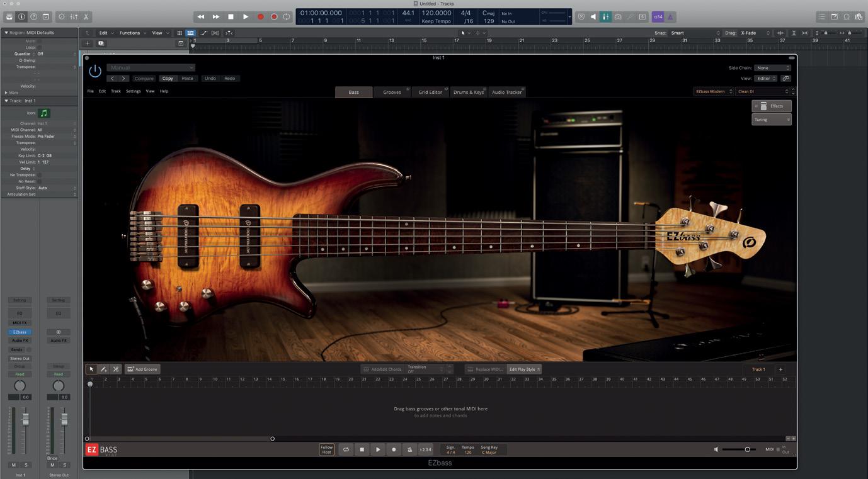The width and height of the screenshot is (868, 479).
Task: Toggle the EZbass plugin power button
Action: pos(95,71)
